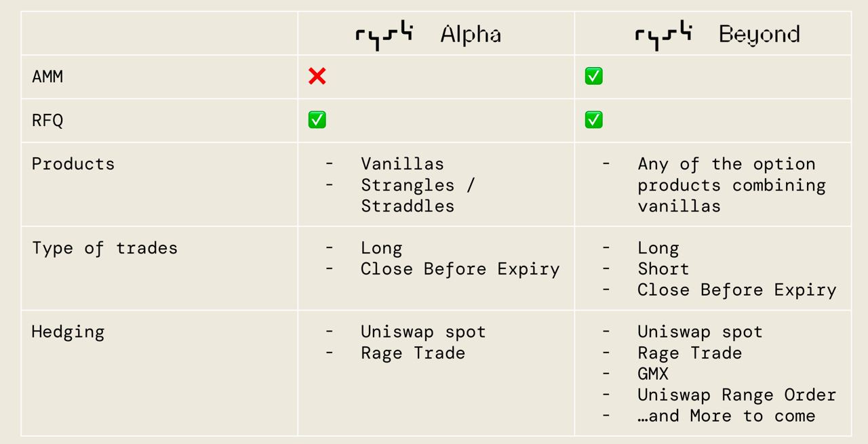The width and height of the screenshot is (868, 444).
Task: Click the green checkmark for Alpha RFQ
Action: click(x=317, y=120)
